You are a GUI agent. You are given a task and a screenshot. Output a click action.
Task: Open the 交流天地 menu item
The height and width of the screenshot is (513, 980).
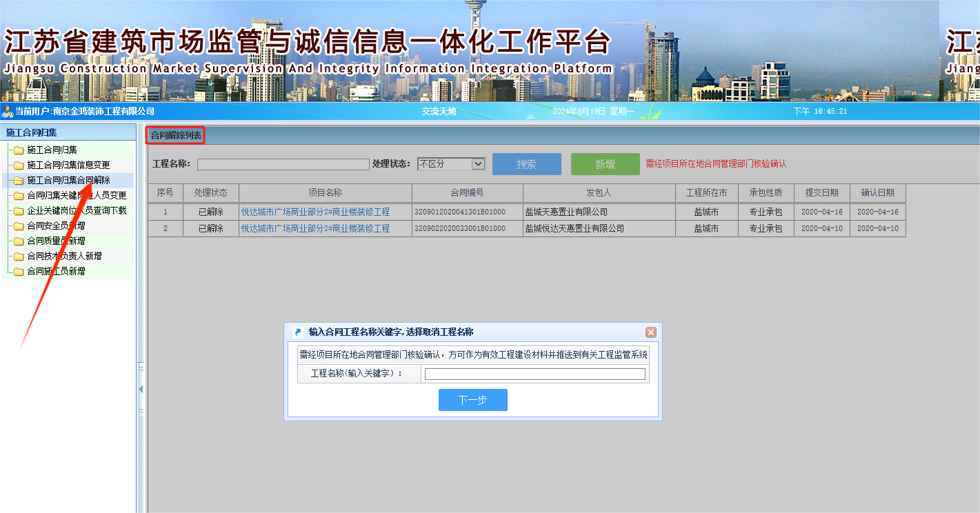point(439,112)
